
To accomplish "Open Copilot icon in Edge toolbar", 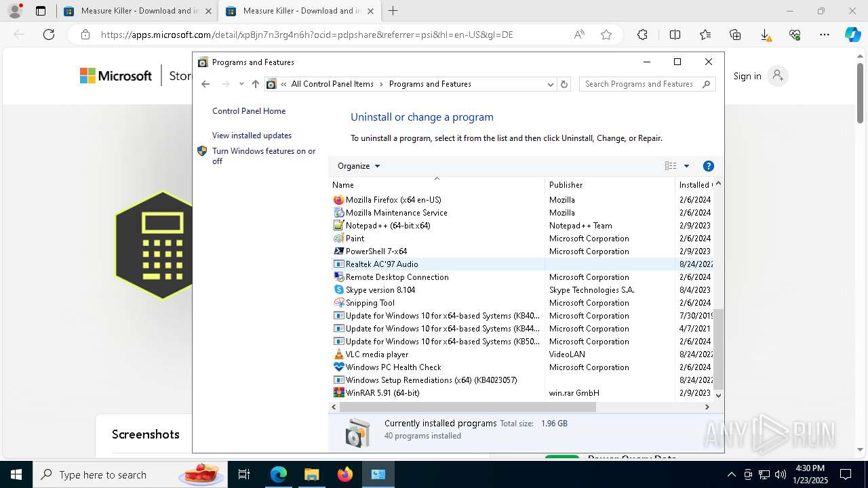I will click(x=852, y=35).
